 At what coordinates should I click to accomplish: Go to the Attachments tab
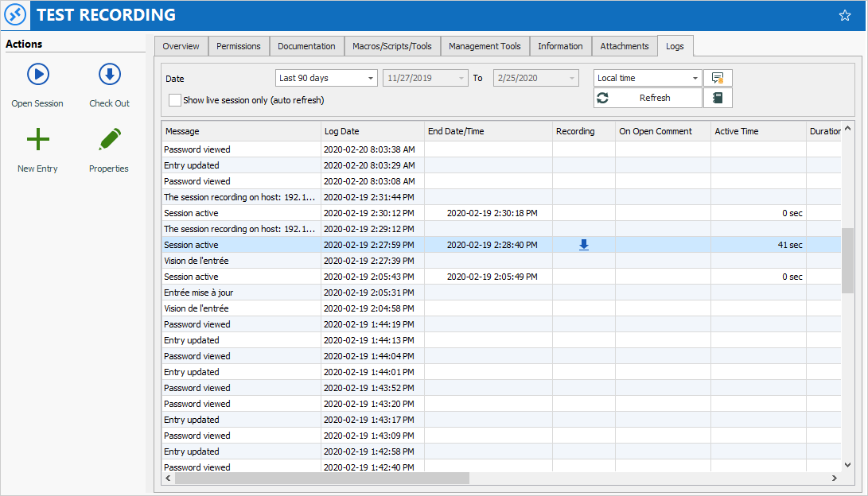click(625, 46)
